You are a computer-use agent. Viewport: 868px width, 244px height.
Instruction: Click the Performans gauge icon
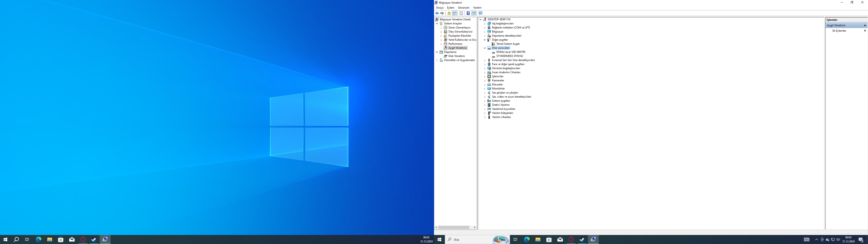coord(446,44)
